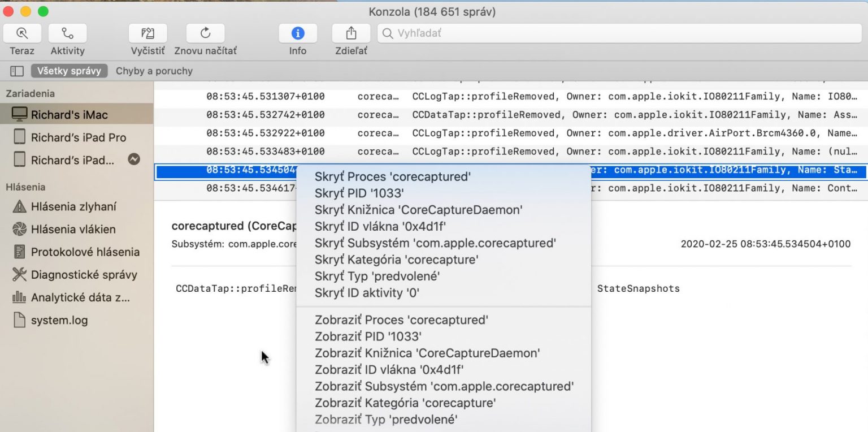Image resolution: width=868 pixels, height=432 pixels.
Task: Select log row at 08:53:45.532922
Action: tap(511, 133)
